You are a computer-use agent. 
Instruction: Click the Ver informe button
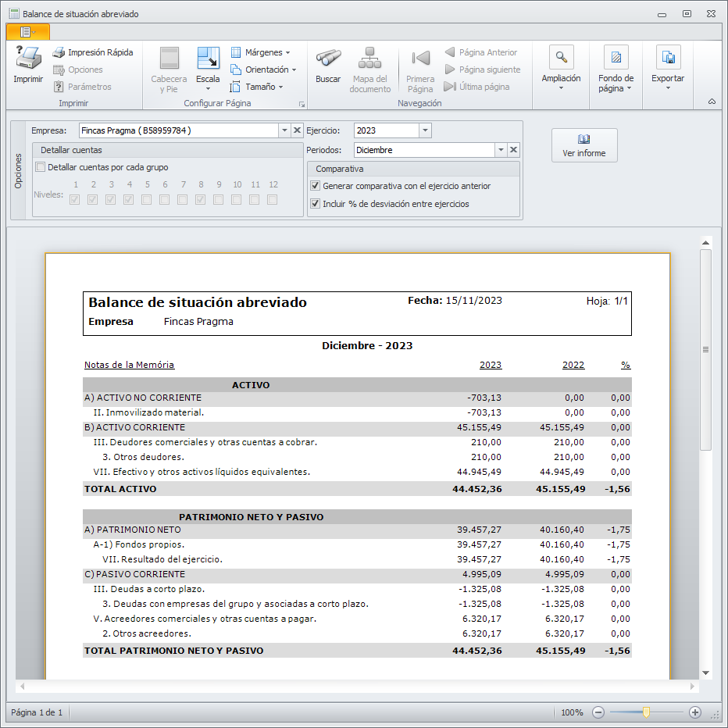click(584, 145)
